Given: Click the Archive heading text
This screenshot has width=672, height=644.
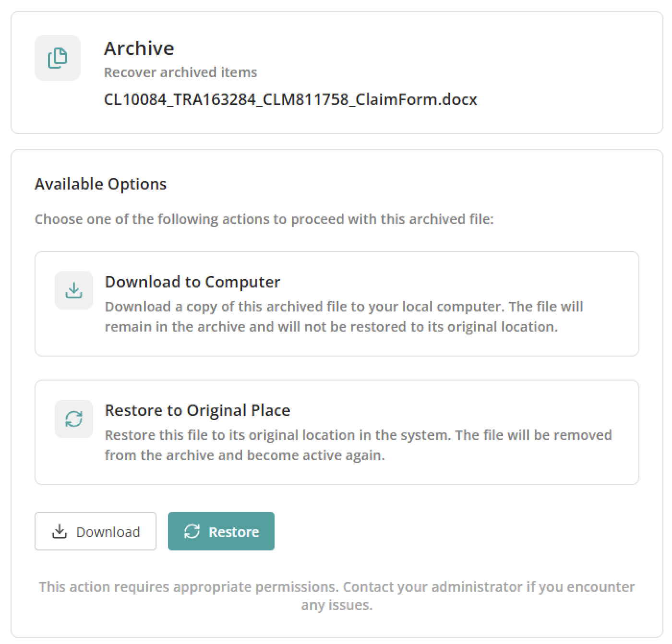Looking at the screenshot, I should 139,48.
